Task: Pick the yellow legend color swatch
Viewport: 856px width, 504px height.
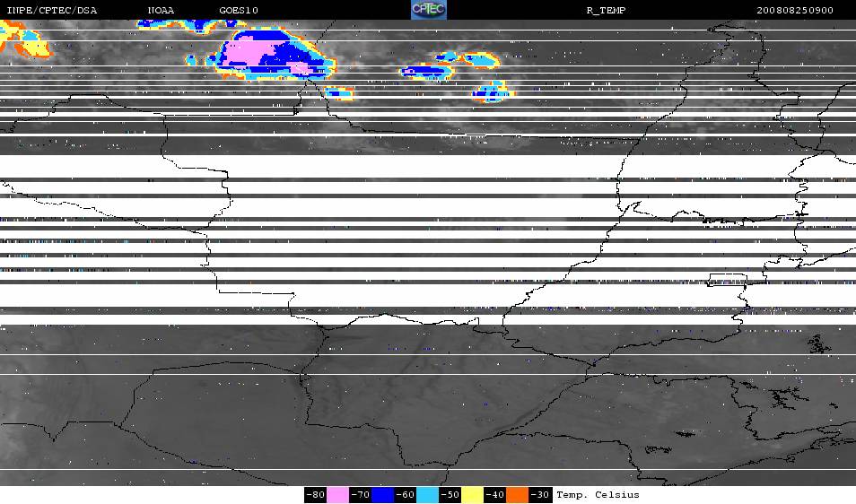Action: (x=472, y=495)
